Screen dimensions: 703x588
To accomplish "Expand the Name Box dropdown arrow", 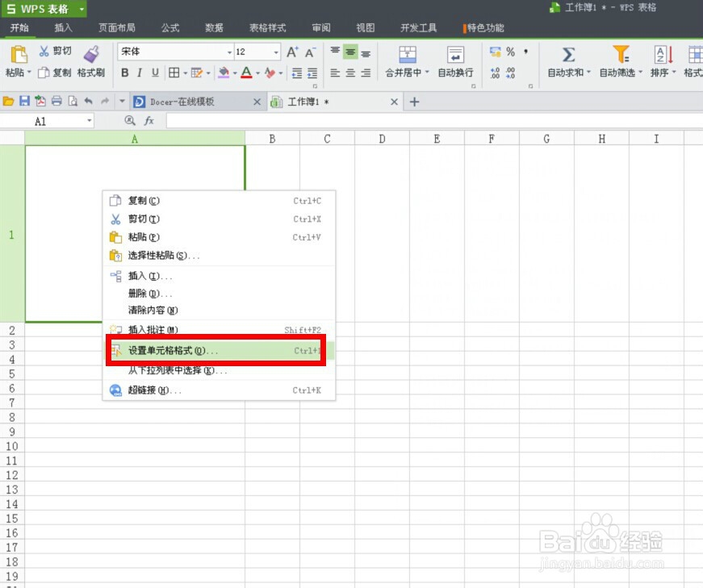I will (90, 120).
